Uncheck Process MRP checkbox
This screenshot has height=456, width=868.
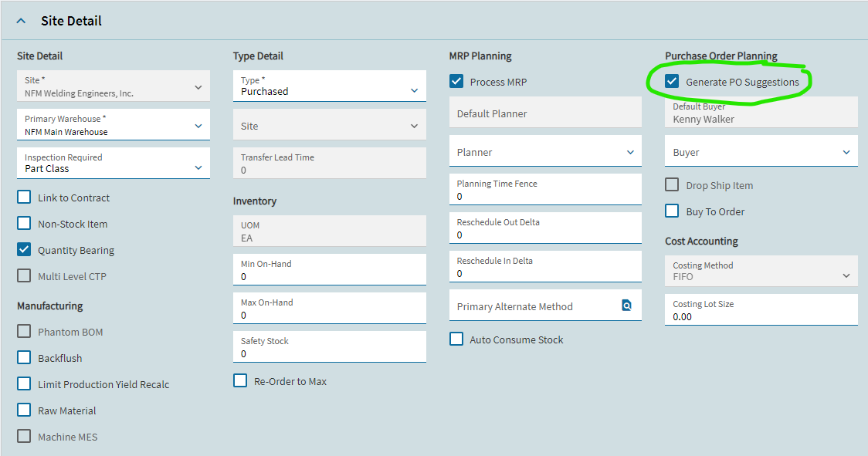(456, 81)
